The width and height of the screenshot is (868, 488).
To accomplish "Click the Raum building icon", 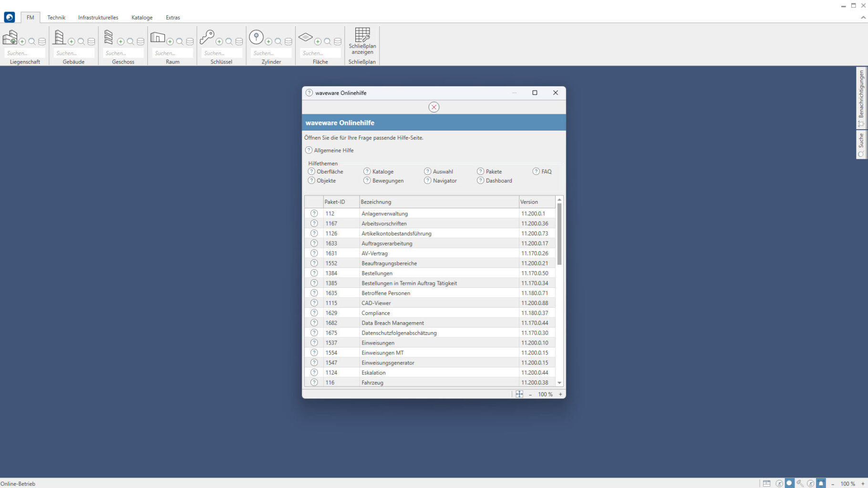I will (x=157, y=37).
